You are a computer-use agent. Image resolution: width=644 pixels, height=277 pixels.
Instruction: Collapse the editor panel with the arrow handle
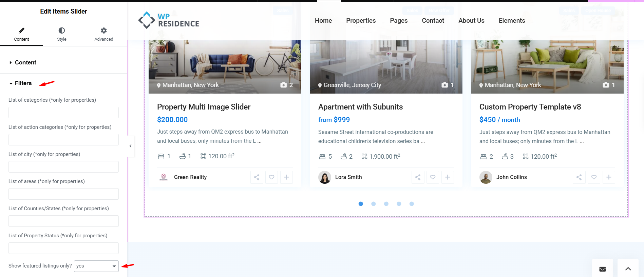tap(130, 146)
